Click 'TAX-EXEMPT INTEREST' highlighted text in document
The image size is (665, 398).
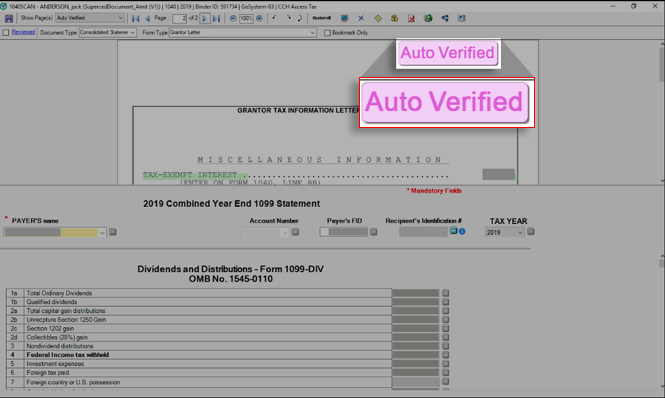(x=190, y=175)
